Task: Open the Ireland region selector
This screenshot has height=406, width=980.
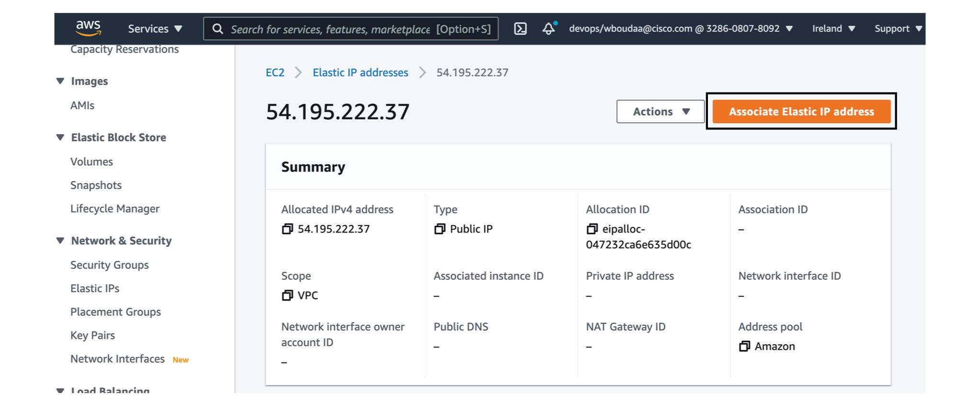Action: point(833,29)
